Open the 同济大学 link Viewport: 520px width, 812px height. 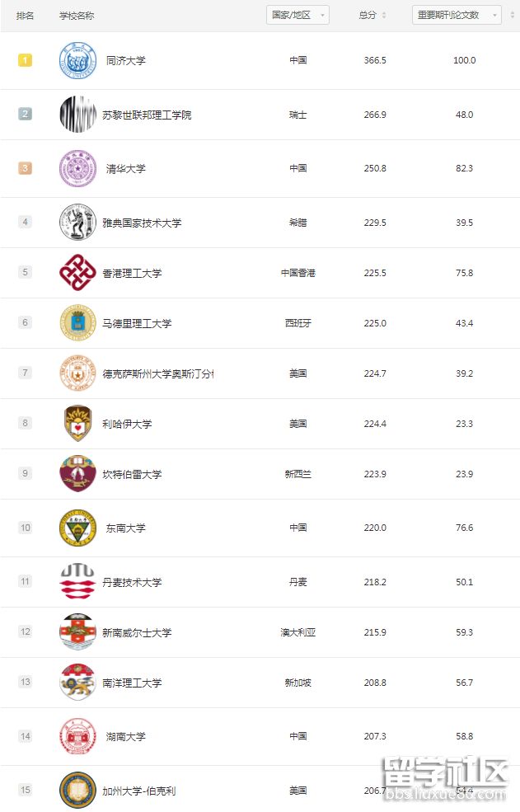126,60
